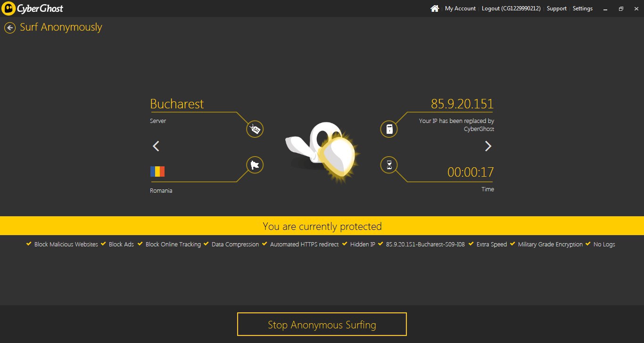Click the IP address 85.9.20.151

(x=462, y=104)
